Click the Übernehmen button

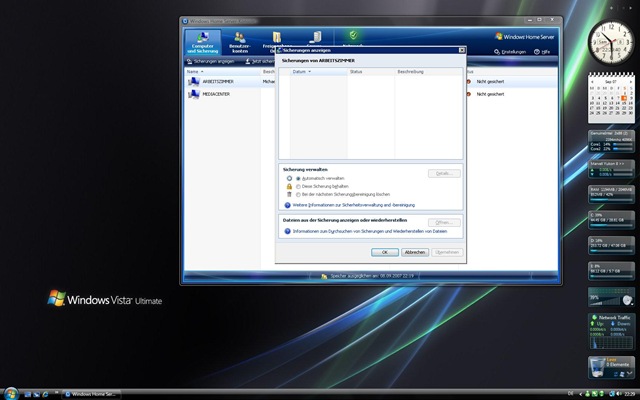coord(447,252)
